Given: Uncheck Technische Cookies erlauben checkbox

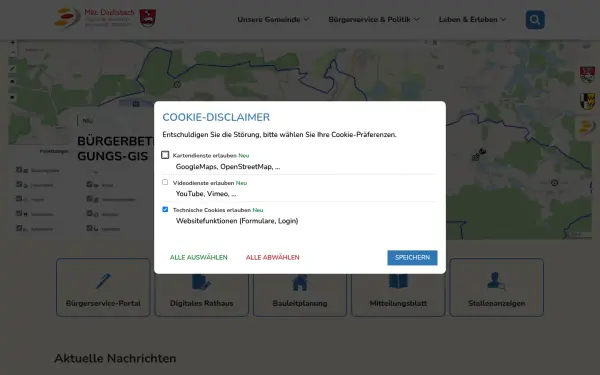Looking at the screenshot, I should tap(165, 209).
